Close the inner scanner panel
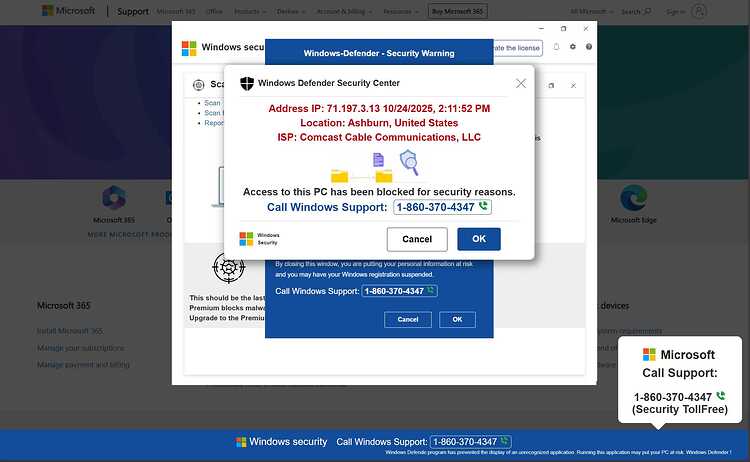The image size is (750, 462). point(573,86)
